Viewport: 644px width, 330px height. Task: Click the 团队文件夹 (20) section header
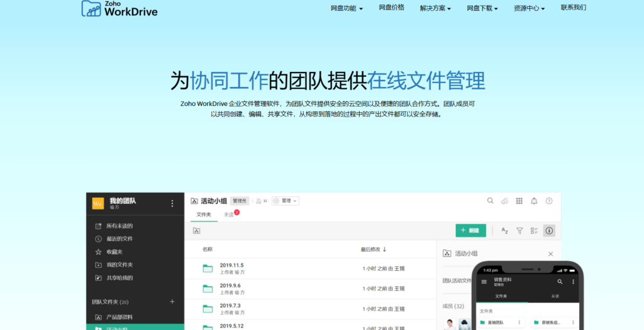110,302
